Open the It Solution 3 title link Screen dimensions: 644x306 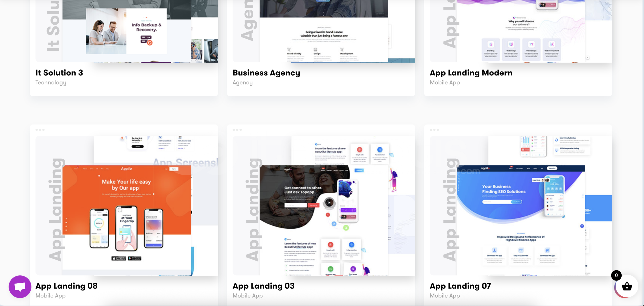[x=59, y=73]
